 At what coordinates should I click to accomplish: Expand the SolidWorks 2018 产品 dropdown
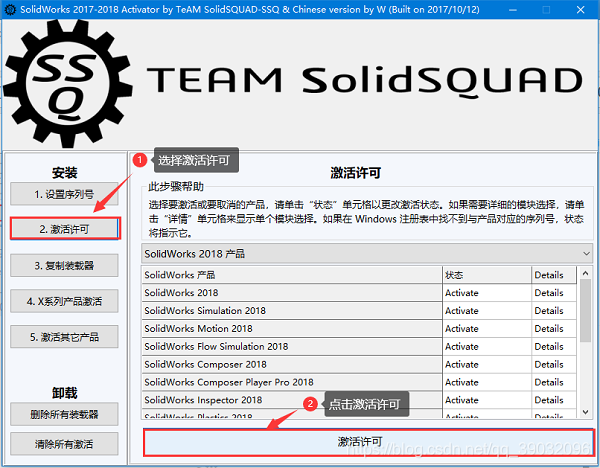tap(367, 253)
